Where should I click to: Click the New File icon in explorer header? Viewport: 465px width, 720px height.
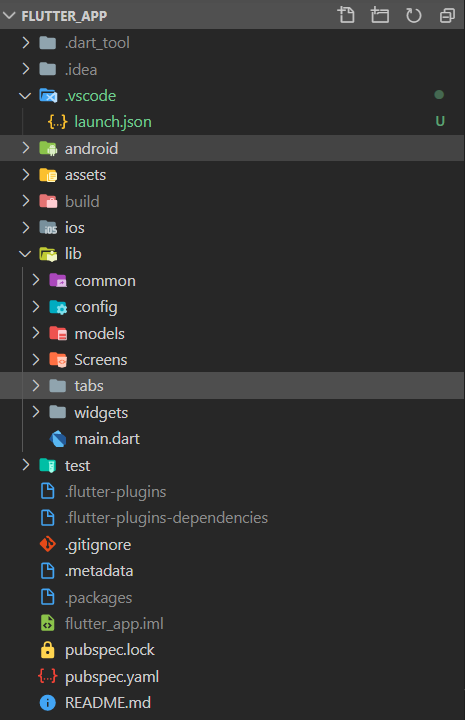[346, 15]
